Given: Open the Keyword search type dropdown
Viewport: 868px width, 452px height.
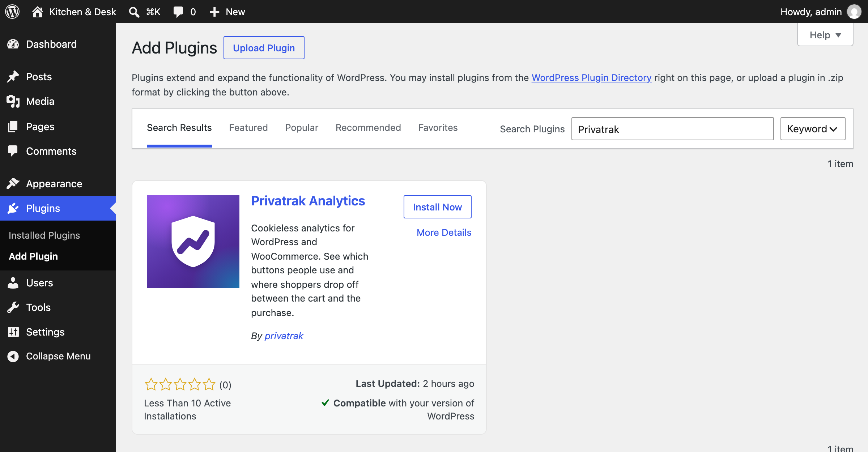Looking at the screenshot, I should pyautogui.click(x=813, y=129).
